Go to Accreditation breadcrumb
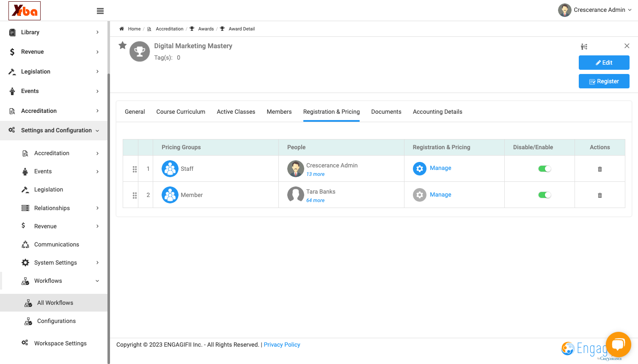Image resolution: width=638 pixels, height=364 pixels. click(170, 29)
